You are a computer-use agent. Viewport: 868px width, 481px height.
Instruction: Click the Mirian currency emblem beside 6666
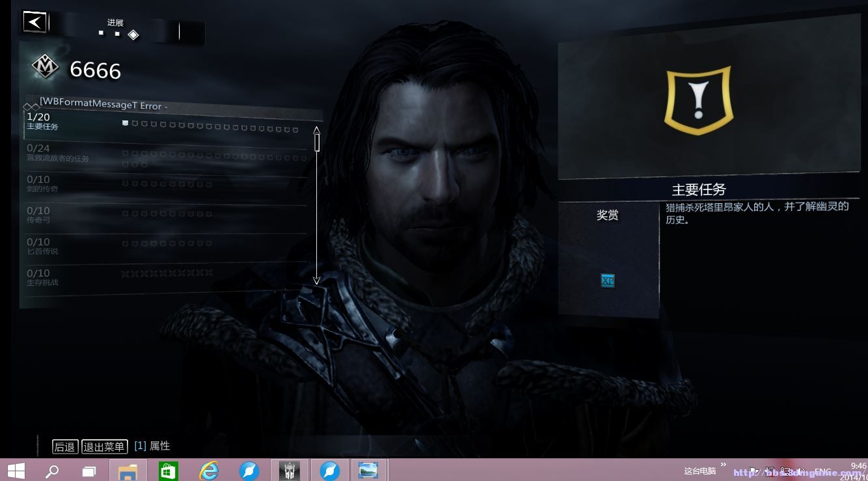point(45,67)
